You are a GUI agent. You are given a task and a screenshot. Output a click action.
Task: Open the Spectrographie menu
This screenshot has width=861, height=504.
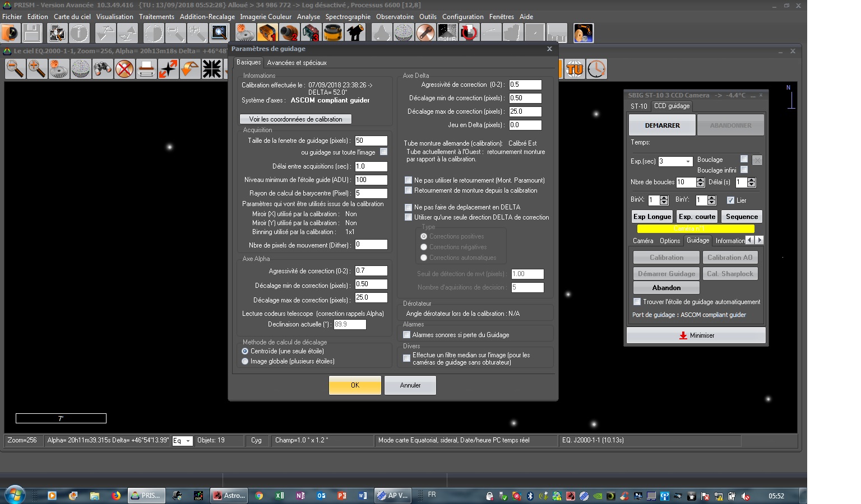[348, 17]
